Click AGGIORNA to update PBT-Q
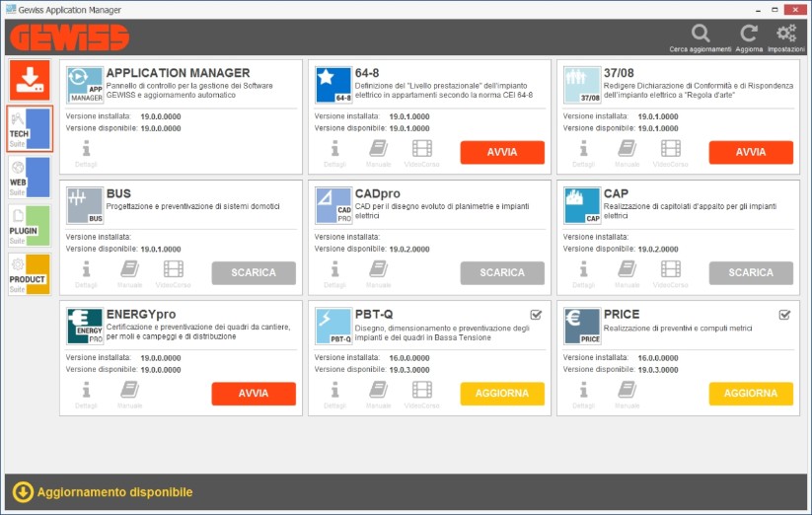 click(502, 394)
